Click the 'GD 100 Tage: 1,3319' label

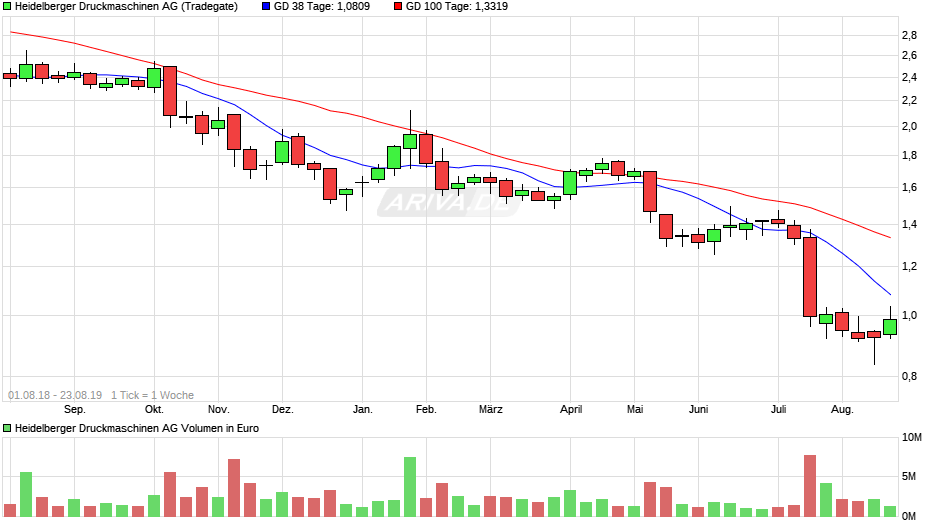[x=457, y=7]
